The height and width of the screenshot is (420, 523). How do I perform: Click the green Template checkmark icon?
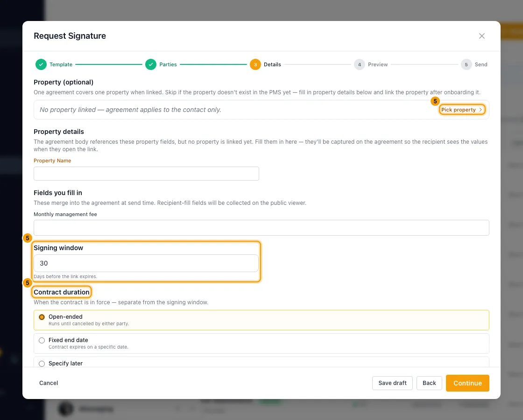click(x=41, y=64)
